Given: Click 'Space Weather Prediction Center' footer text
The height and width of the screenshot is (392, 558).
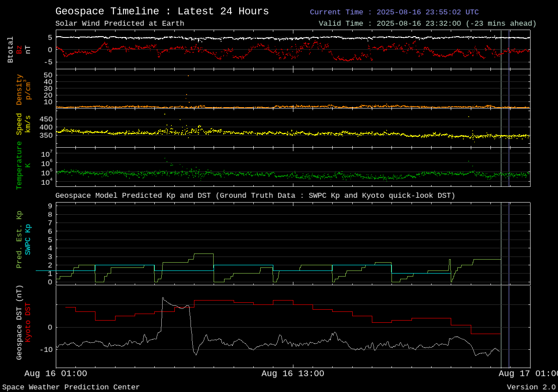Looking at the screenshot, I should (71, 387).
